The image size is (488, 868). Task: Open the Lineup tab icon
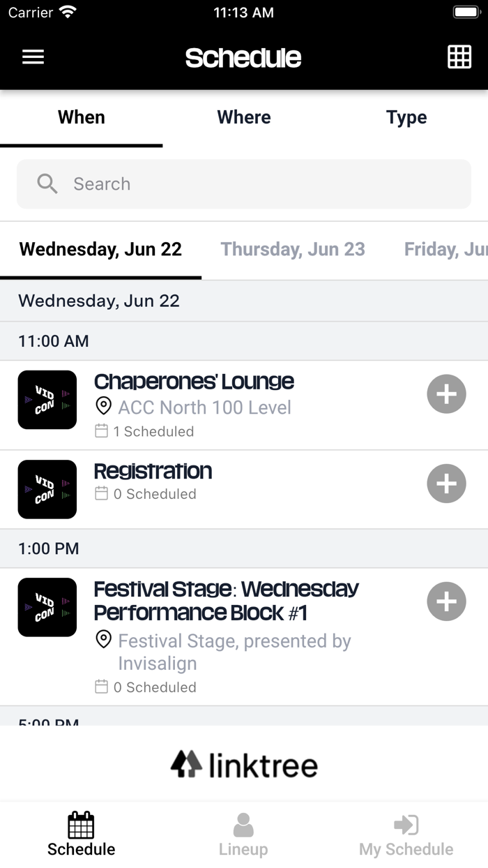pyautogui.click(x=243, y=825)
